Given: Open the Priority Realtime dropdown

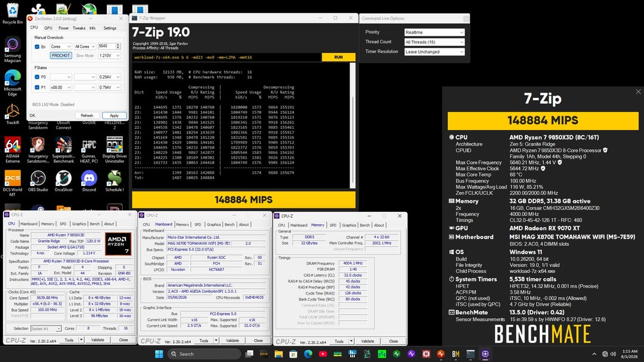Looking at the screenshot, I should (434, 32).
